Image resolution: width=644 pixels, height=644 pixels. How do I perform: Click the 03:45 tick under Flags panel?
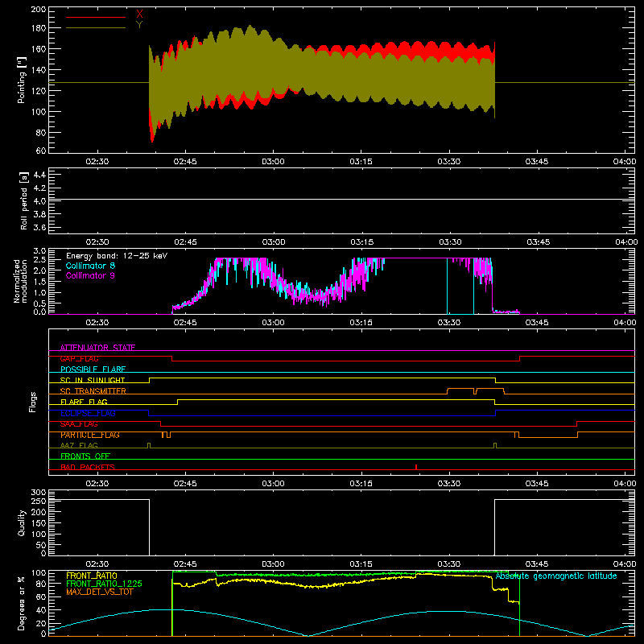pyautogui.click(x=537, y=484)
